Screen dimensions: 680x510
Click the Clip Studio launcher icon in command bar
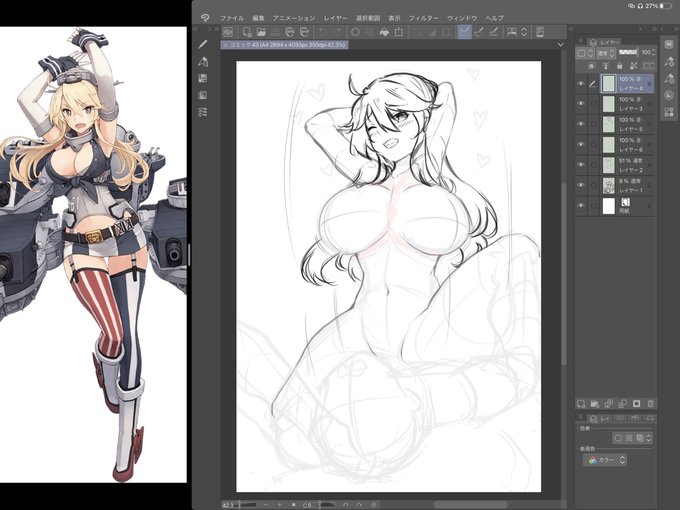(228, 32)
